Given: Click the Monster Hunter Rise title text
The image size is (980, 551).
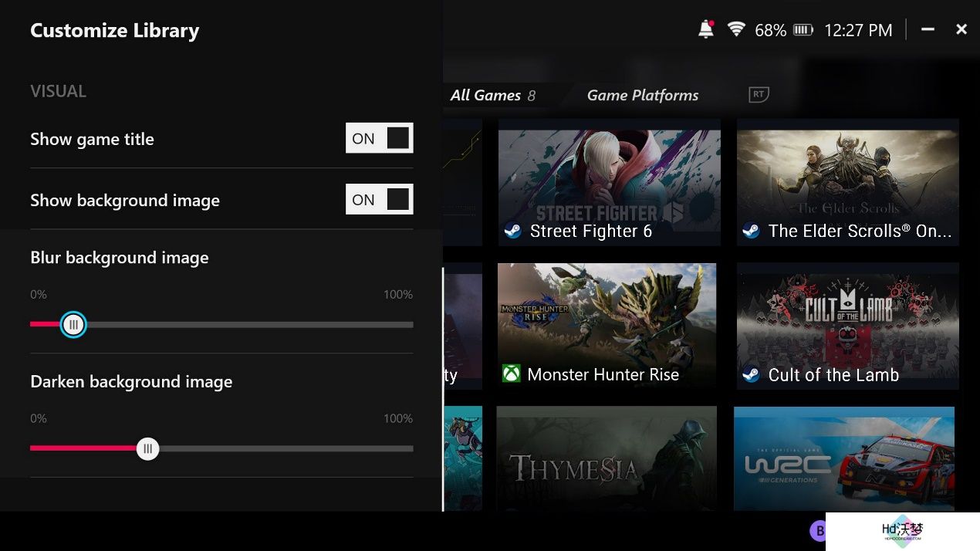Looking at the screenshot, I should coord(603,374).
